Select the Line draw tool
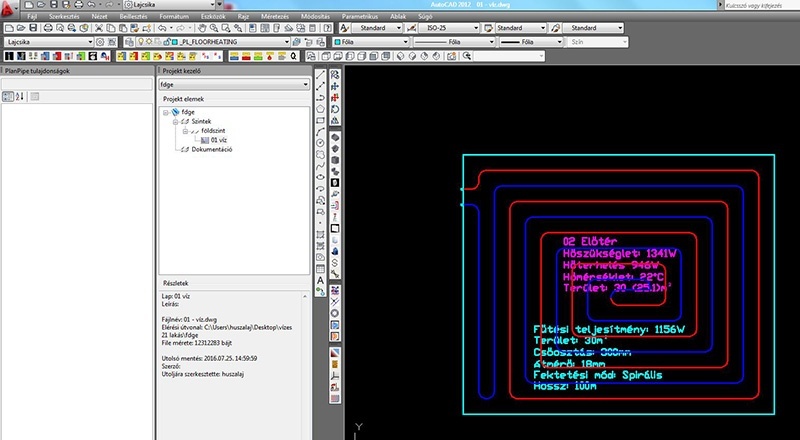 (320, 76)
